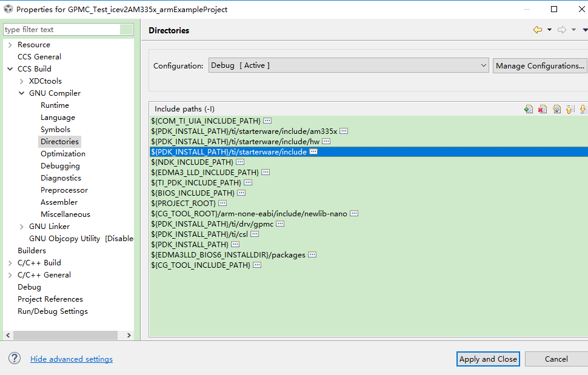Click ellipsis icon beside ${TI_PDK_INCLUDE_PATH}
This screenshot has height=375, width=588.
click(x=248, y=182)
